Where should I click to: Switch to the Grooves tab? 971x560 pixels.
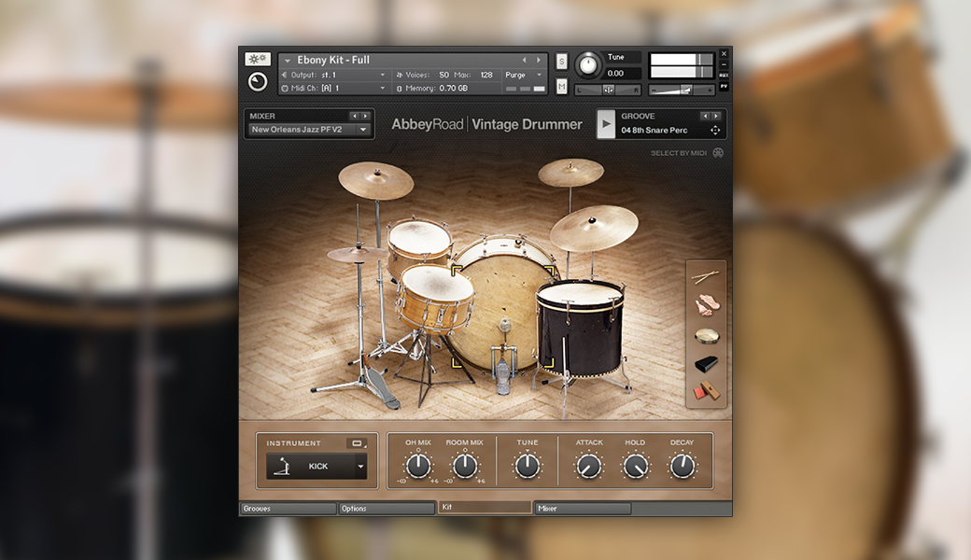click(288, 509)
